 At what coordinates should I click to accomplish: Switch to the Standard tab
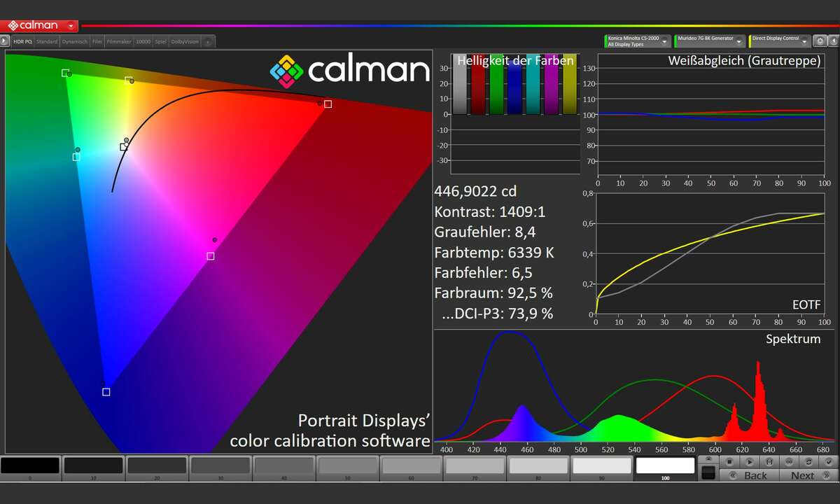47,42
